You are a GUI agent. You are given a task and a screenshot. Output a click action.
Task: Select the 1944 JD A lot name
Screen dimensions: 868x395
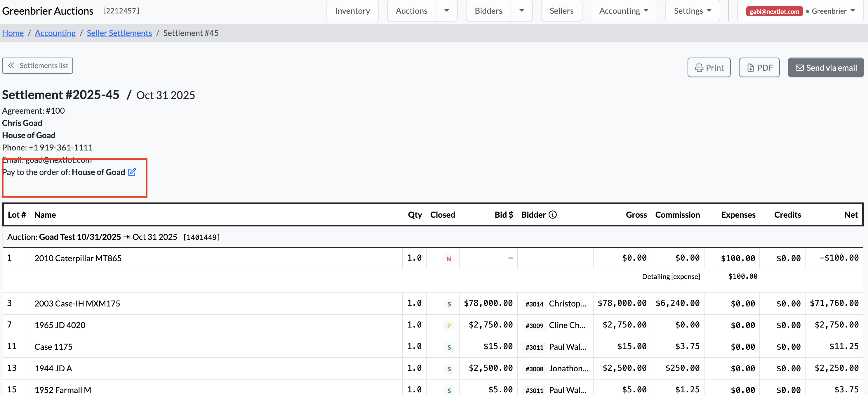click(53, 368)
